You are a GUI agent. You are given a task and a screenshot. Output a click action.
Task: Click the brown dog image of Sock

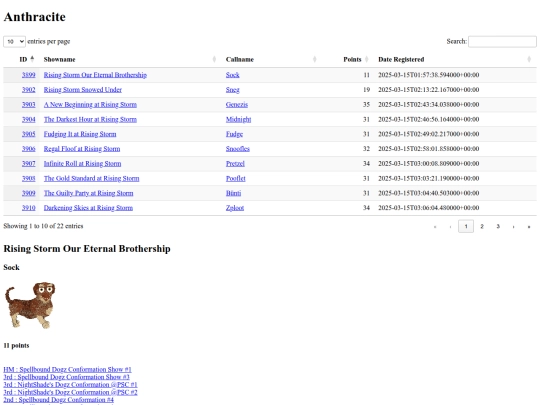[x=30, y=305]
